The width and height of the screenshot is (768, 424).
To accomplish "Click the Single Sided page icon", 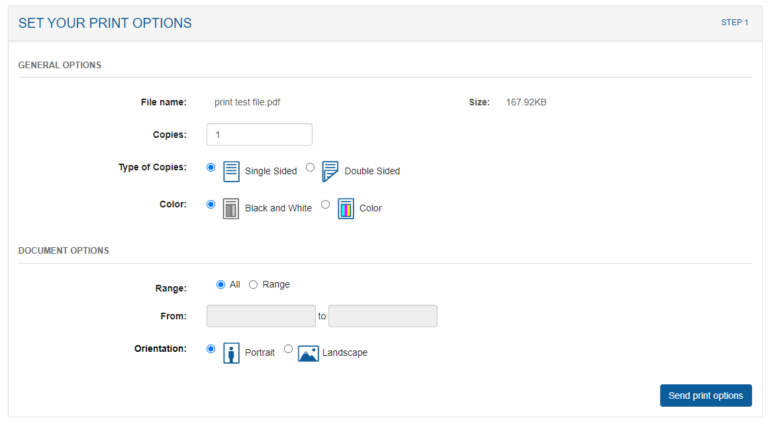I will pos(231,171).
